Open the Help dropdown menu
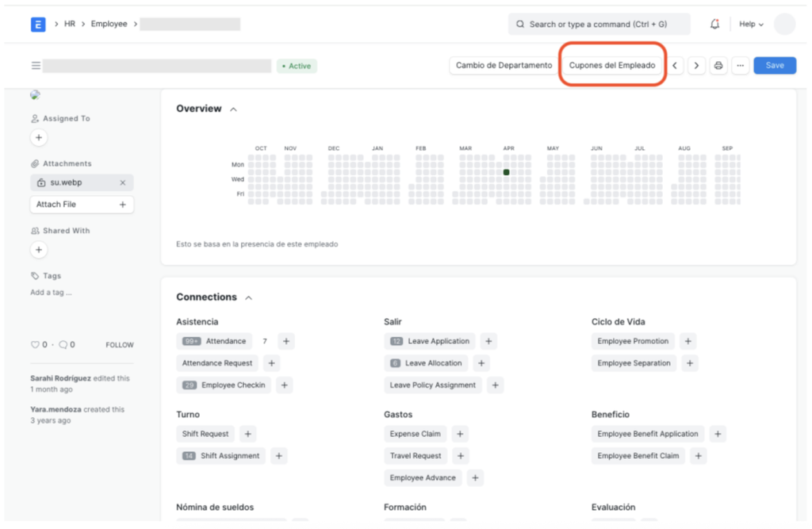 (x=751, y=25)
